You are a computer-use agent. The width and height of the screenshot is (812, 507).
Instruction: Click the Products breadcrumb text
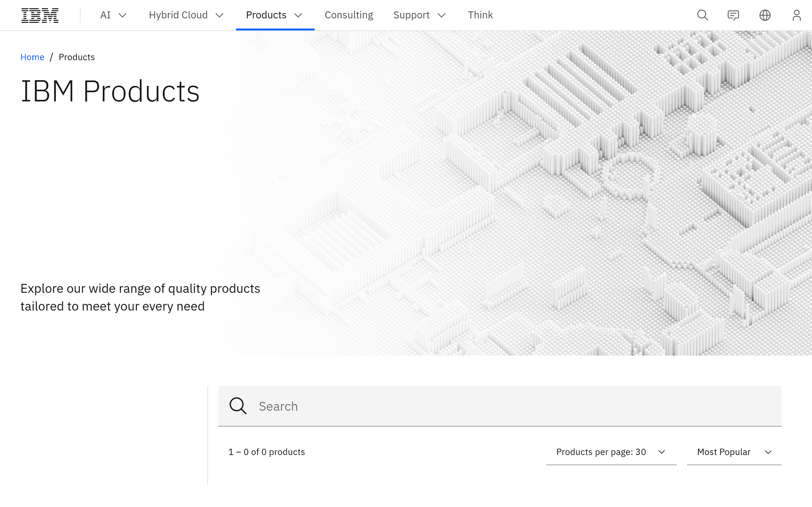76,57
